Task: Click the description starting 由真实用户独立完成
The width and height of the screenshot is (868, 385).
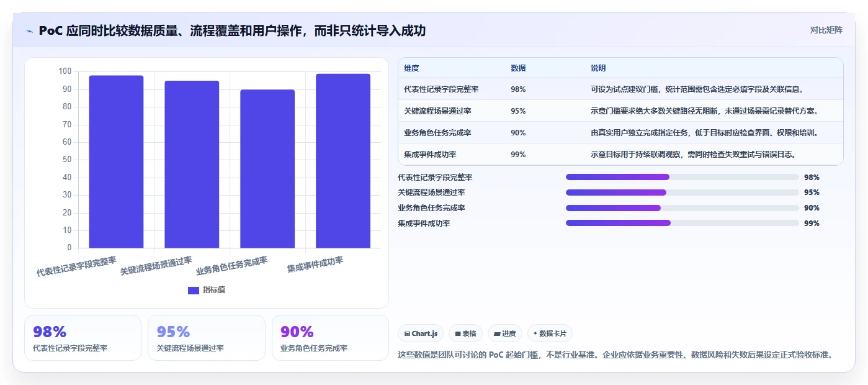Action: click(x=704, y=132)
